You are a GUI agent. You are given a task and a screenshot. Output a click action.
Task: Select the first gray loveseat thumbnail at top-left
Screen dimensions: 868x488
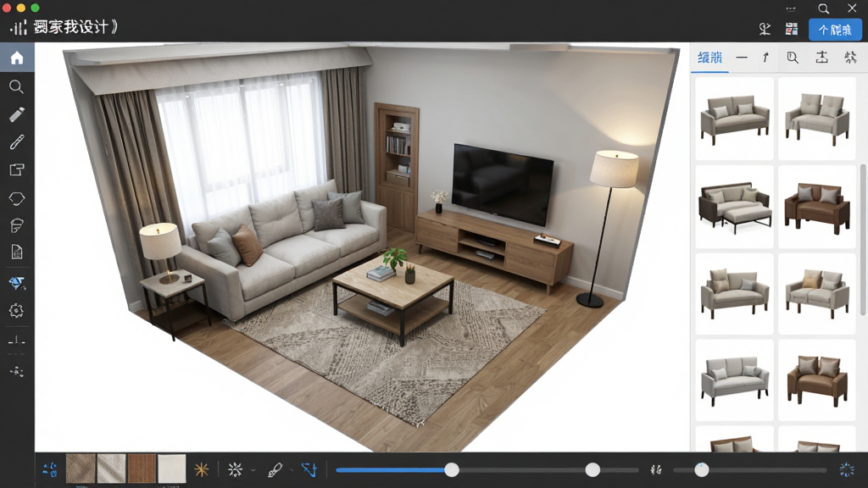click(x=735, y=119)
